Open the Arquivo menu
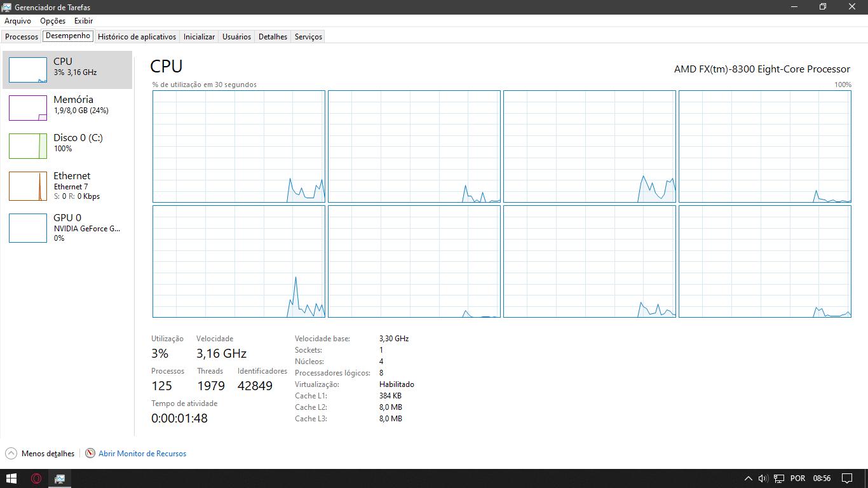 click(18, 21)
